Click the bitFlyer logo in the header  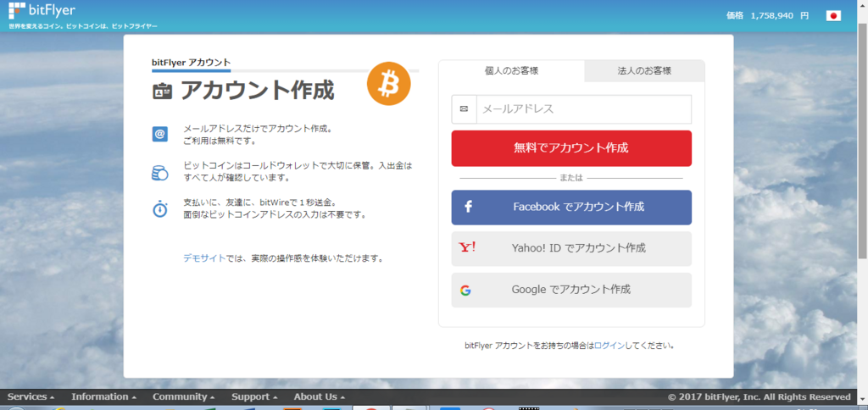[x=42, y=10]
